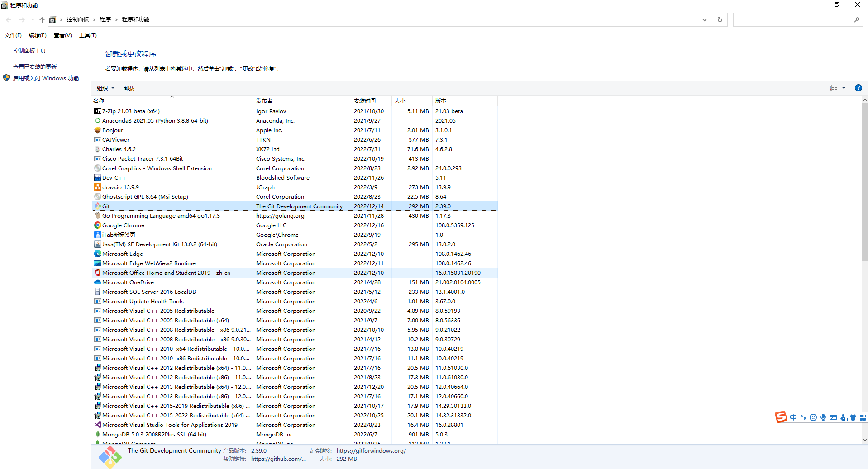The width and height of the screenshot is (868, 469).
Task: Click the scrollbar down arrow
Action: [x=864, y=440]
